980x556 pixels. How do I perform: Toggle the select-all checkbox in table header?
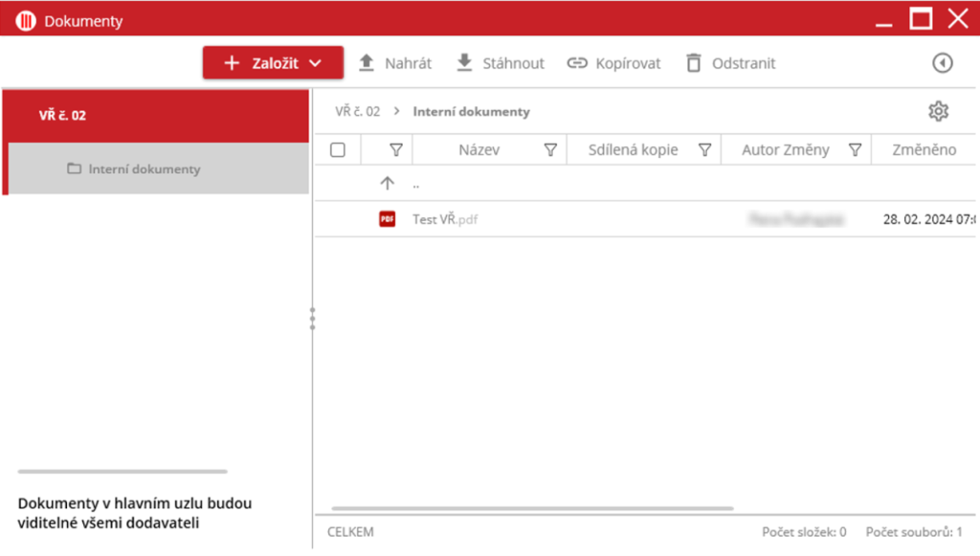click(338, 150)
